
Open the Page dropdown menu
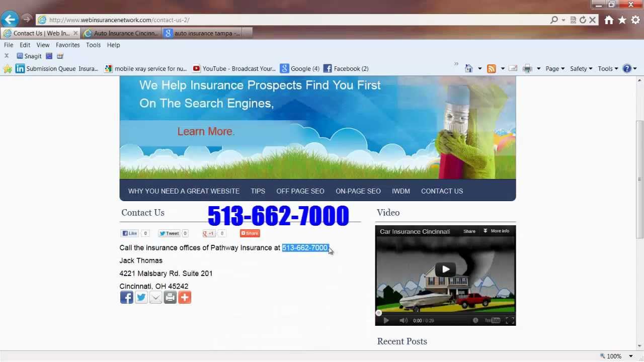coord(555,68)
